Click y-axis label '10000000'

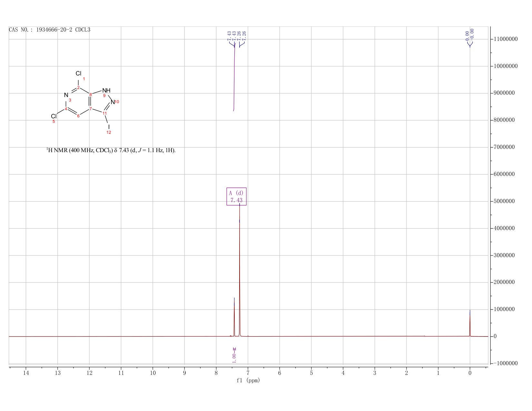(505, 66)
